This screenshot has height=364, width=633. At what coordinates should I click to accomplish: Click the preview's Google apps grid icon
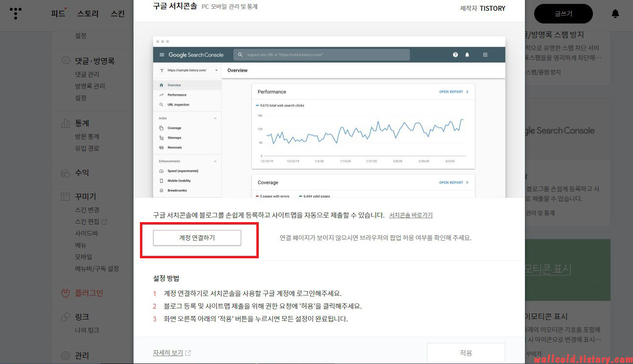point(485,55)
